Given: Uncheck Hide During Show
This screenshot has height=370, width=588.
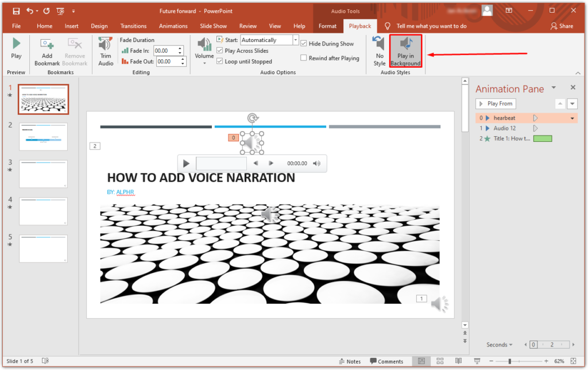Looking at the screenshot, I should pyautogui.click(x=304, y=44).
